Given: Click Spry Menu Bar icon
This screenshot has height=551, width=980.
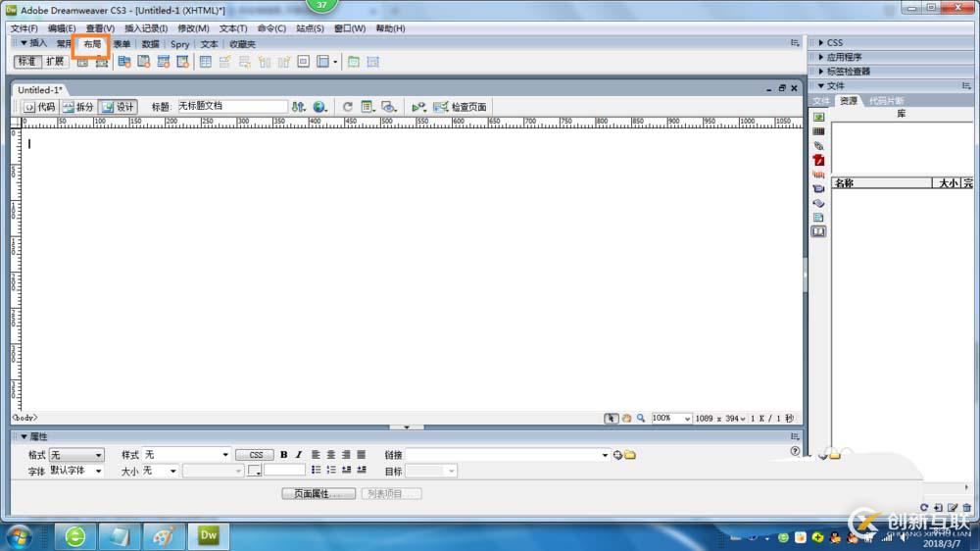Looking at the screenshot, I should pos(124,62).
